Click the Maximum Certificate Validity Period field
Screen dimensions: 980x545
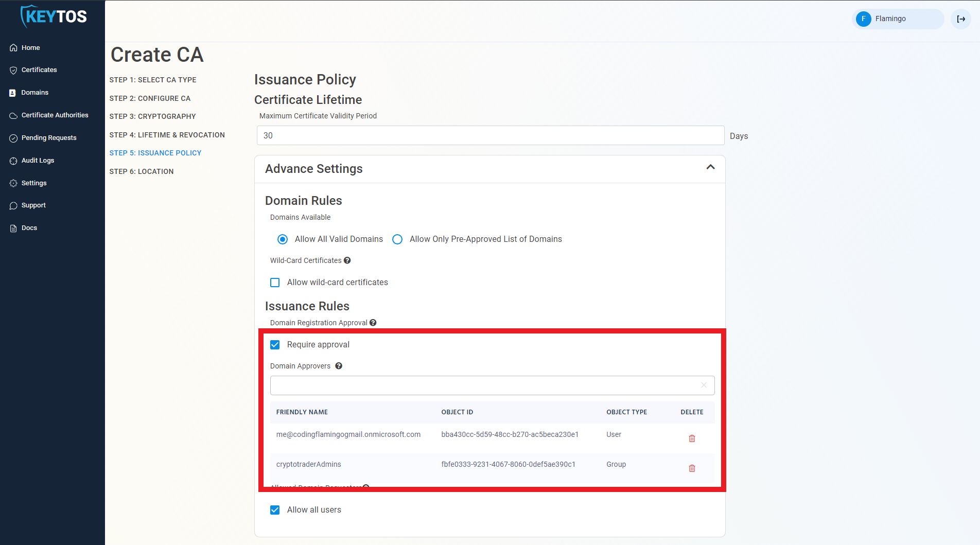490,135
